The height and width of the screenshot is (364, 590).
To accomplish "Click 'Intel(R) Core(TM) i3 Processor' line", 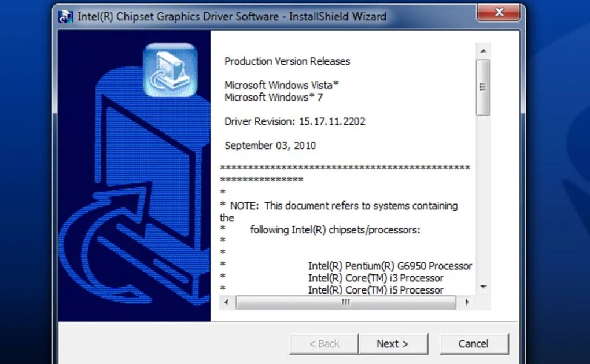I will pyautogui.click(x=375, y=278).
